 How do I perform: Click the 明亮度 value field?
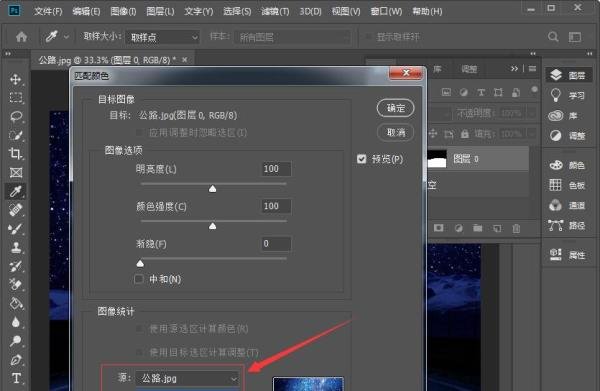(x=276, y=169)
